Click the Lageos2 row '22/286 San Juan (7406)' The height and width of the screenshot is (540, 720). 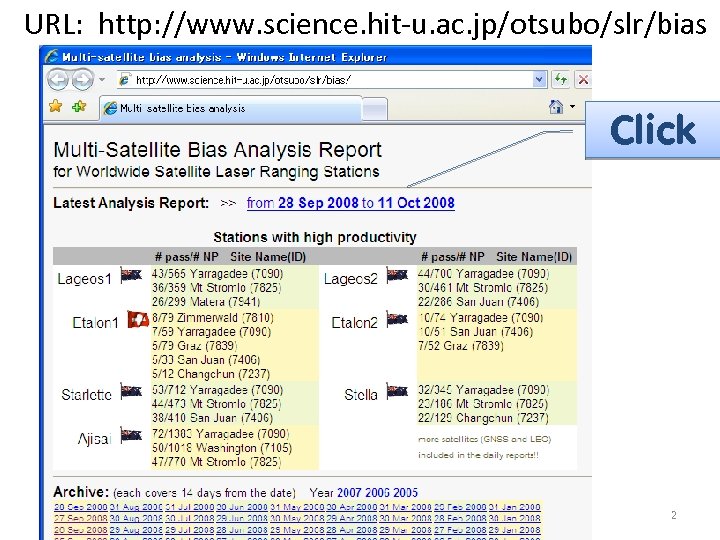tap(478, 302)
